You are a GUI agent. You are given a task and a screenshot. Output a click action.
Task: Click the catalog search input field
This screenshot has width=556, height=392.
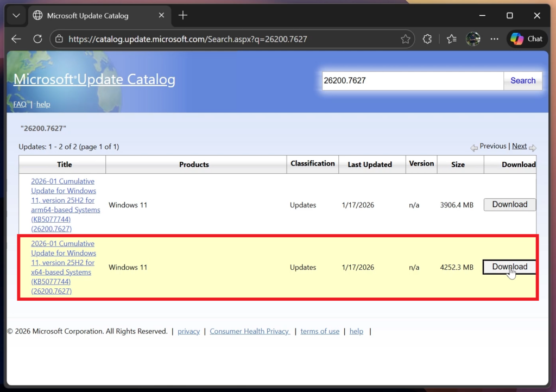[x=413, y=81]
